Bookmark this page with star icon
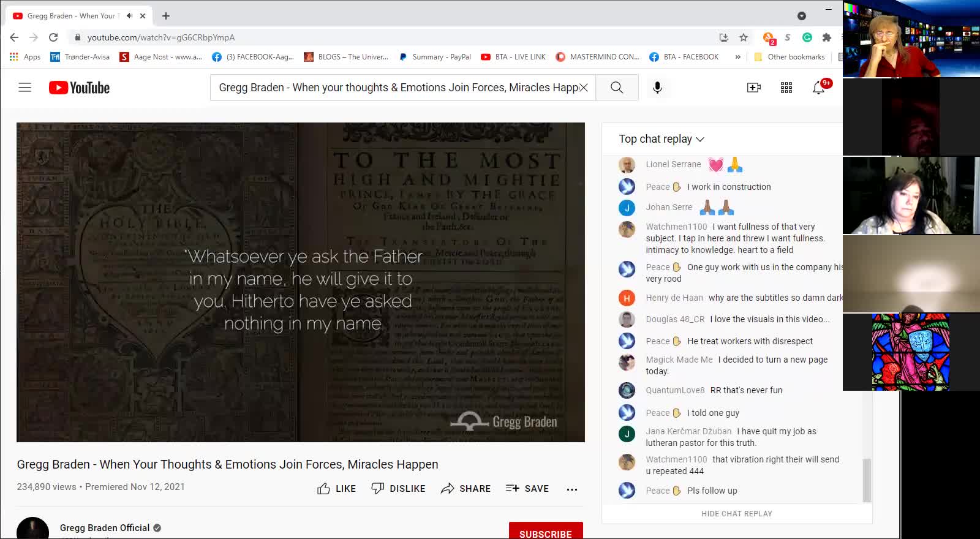Viewport: 980px width, 539px height. [x=744, y=37]
